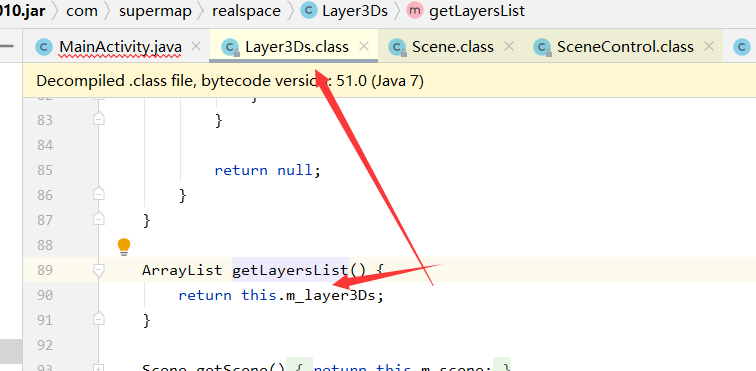This screenshot has width=756, height=371.
Task: Close the SceneControl.class tab
Action: coord(708,46)
